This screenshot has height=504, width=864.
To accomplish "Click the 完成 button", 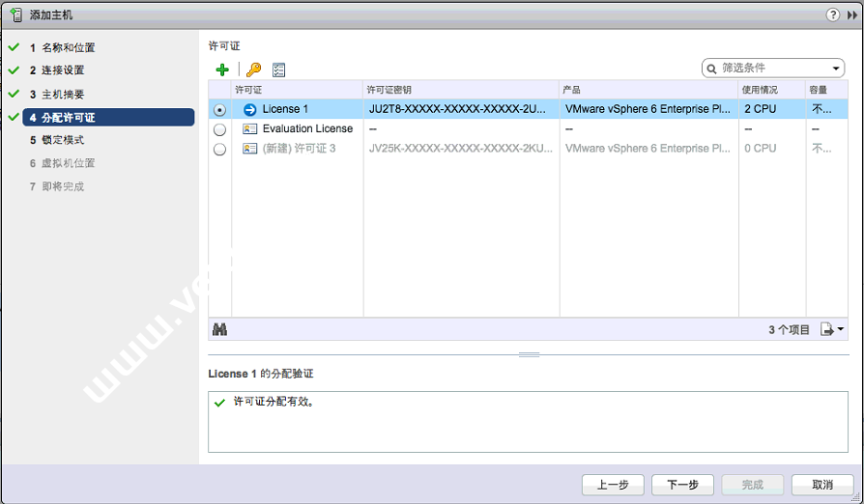I will pyautogui.click(x=753, y=485).
